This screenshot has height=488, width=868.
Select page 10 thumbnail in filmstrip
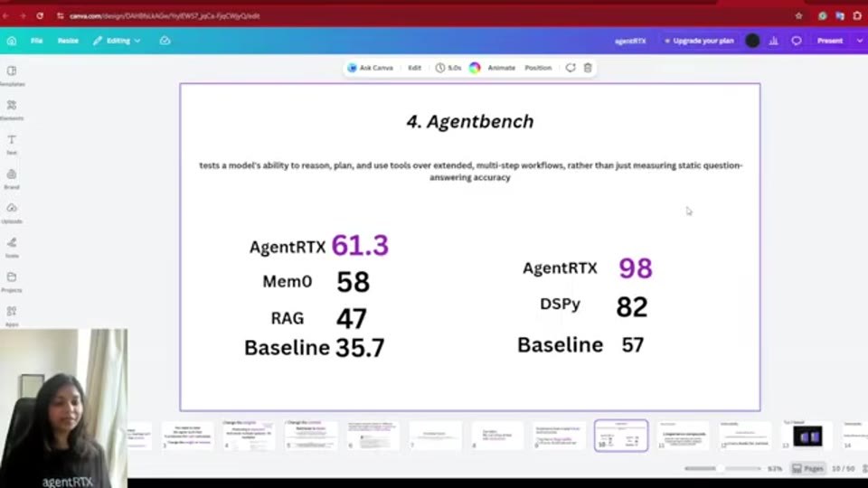coord(621,436)
